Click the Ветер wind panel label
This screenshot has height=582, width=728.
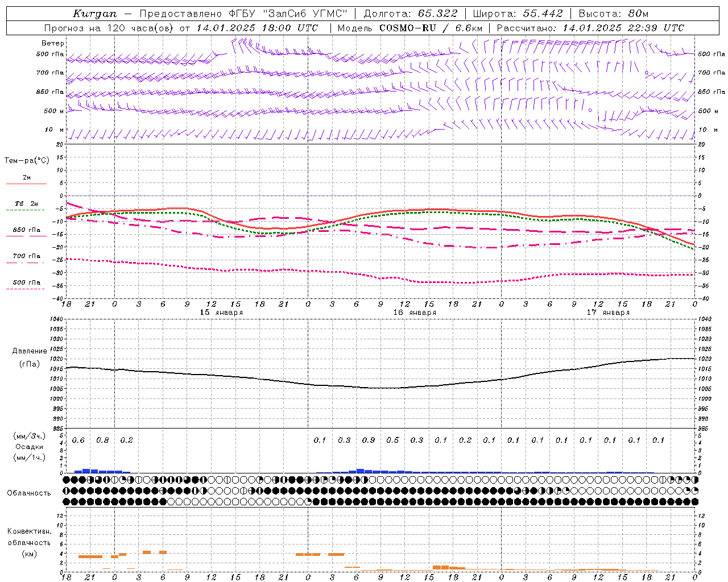click(x=53, y=43)
